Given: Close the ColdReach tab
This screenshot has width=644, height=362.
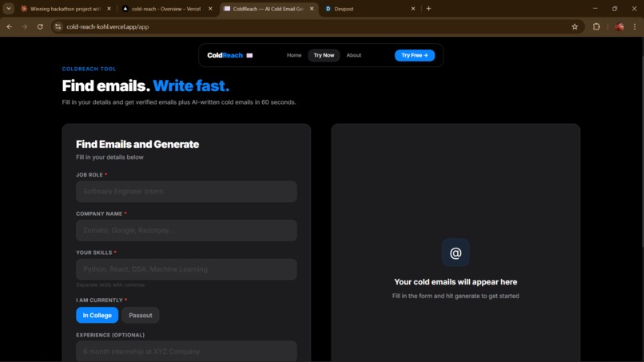Looking at the screenshot, I should pos(312,9).
